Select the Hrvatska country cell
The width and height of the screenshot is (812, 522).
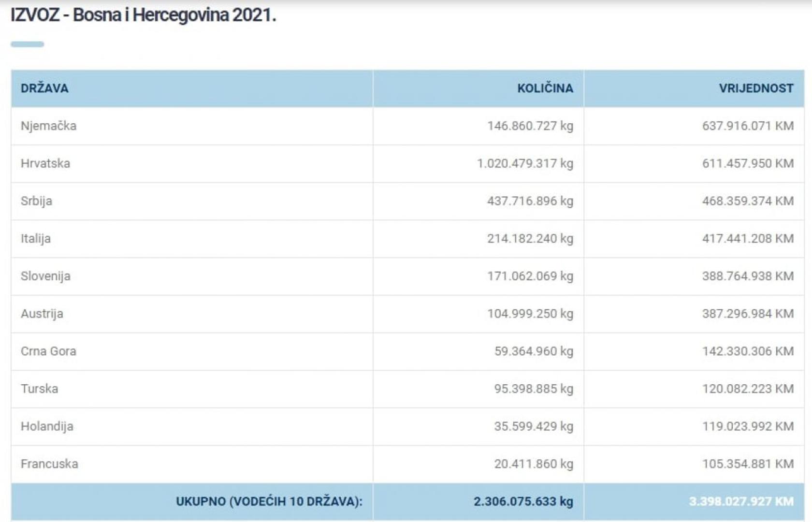pos(45,163)
